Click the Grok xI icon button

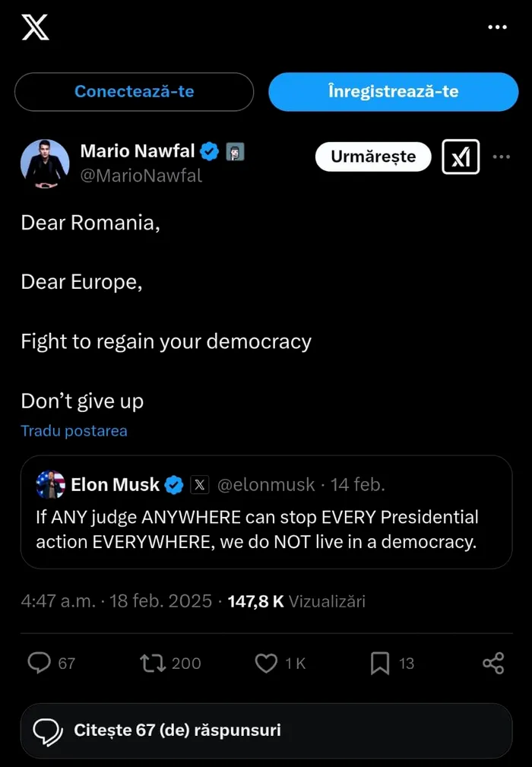(461, 157)
